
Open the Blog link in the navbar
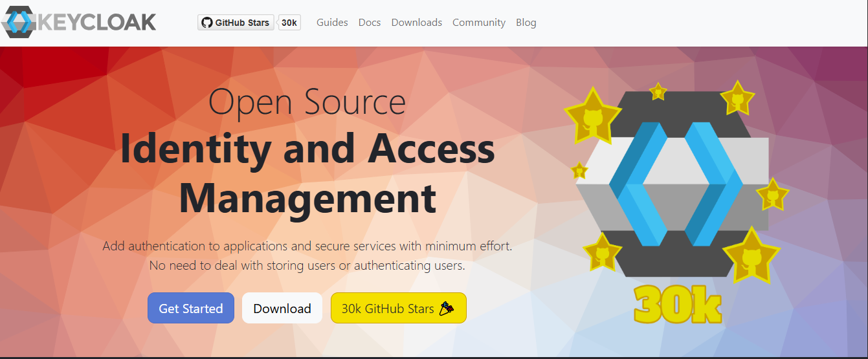click(x=526, y=23)
